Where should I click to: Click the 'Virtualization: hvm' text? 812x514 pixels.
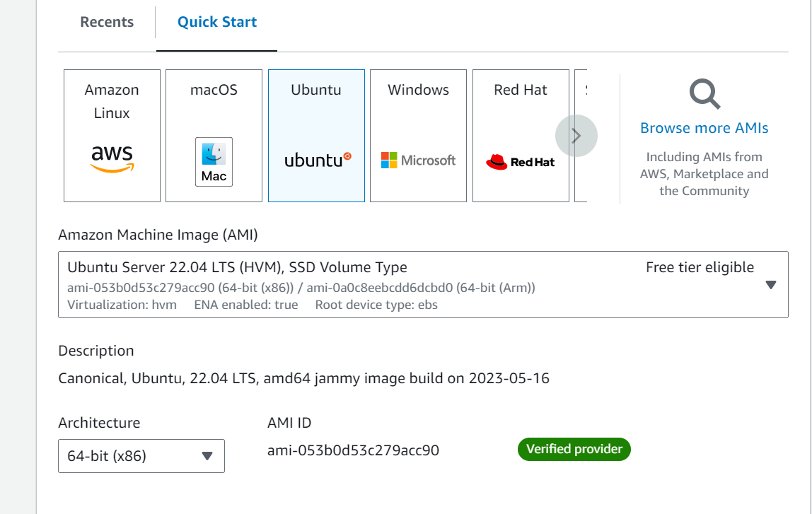click(x=122, y=305)
